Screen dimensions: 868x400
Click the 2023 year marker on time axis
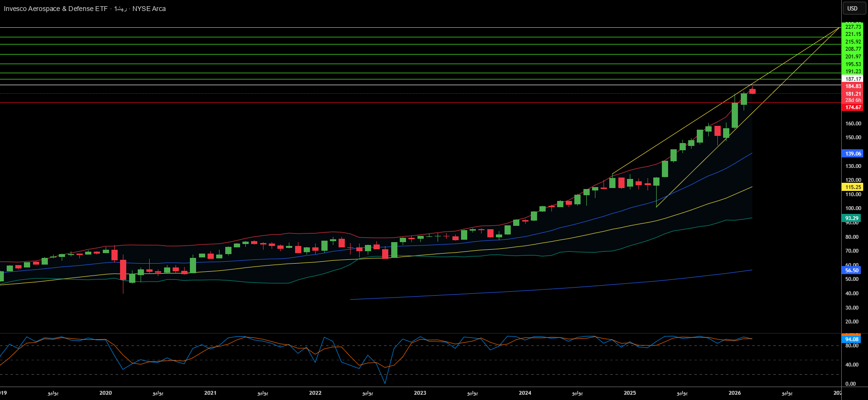420,393
